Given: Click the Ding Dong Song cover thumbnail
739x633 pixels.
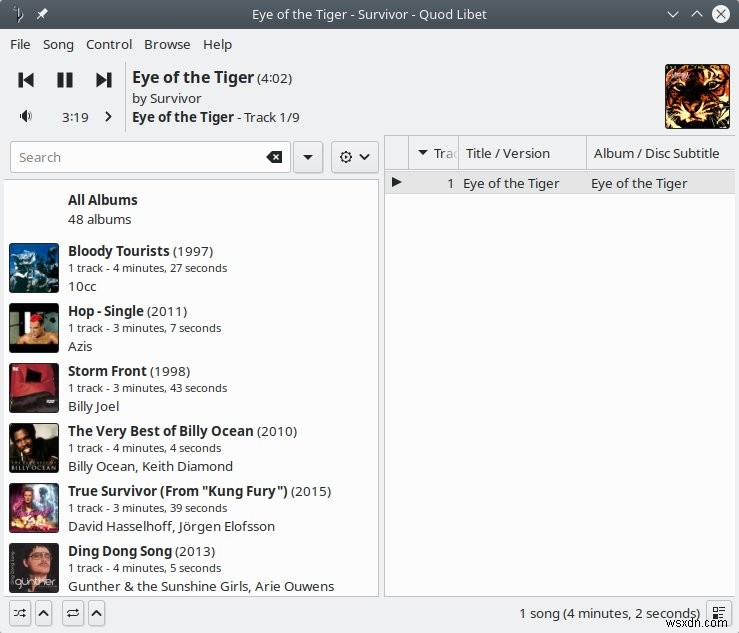Looking at the screenshot, I should coord(34,567).
